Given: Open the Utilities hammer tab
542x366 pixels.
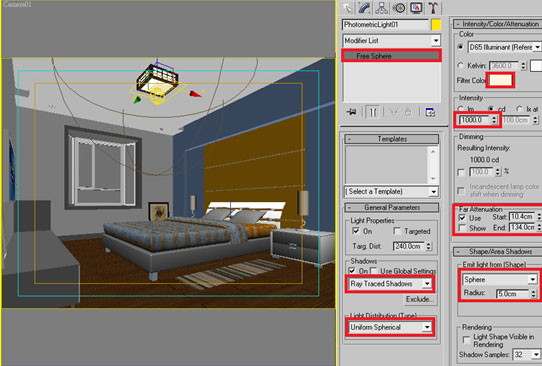Looking at the screenshot, I should (433, 8).
